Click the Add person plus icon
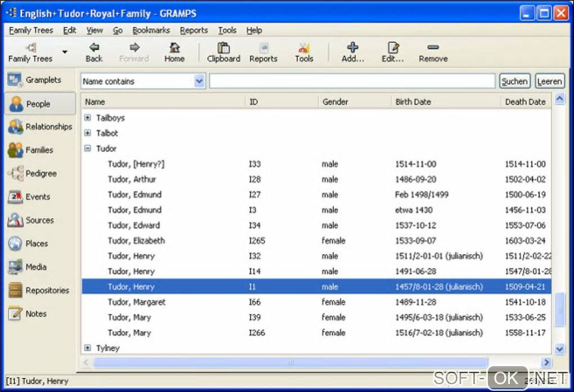Viewport: 574px width, 392px height. tap(353, 48)
